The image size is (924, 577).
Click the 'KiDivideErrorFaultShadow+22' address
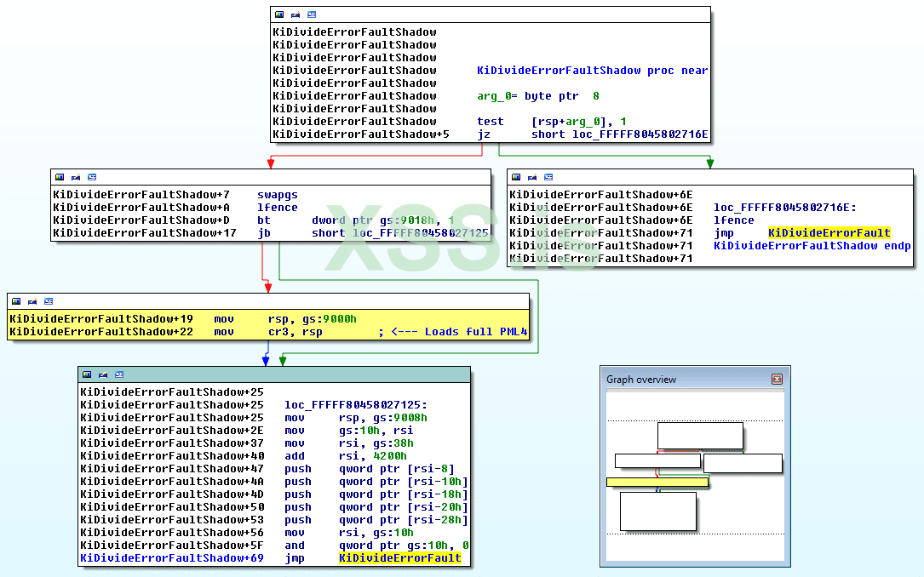pos(100,332)
